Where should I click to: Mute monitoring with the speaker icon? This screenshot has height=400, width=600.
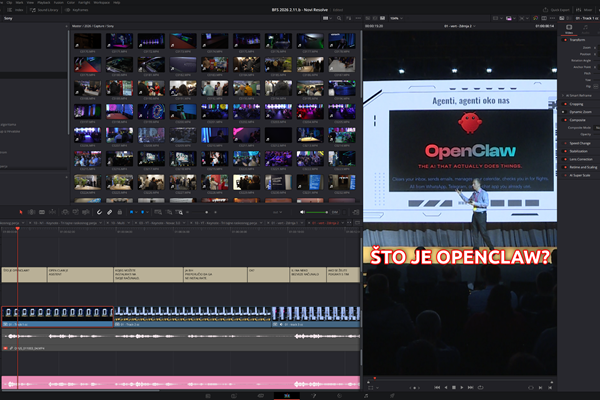tap(302, 212)
